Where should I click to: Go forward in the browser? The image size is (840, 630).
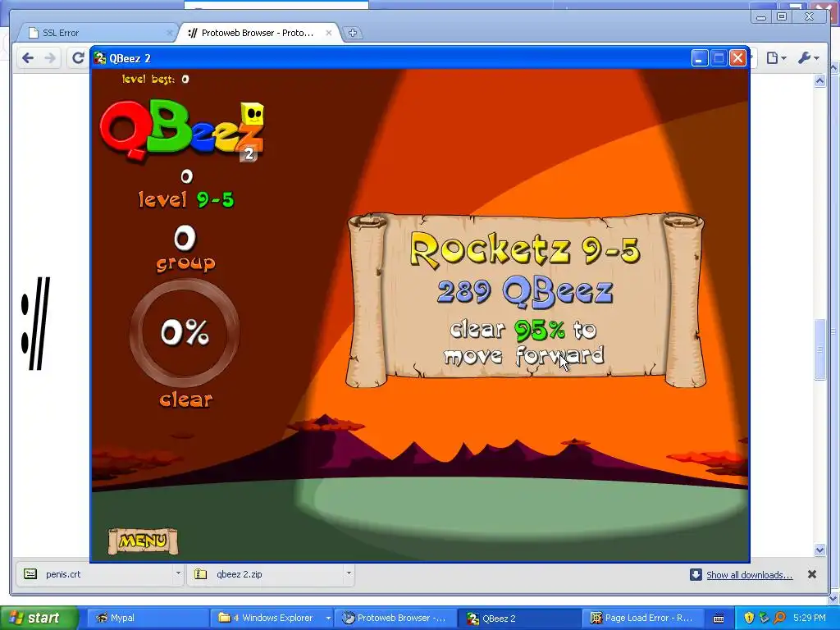50,58
